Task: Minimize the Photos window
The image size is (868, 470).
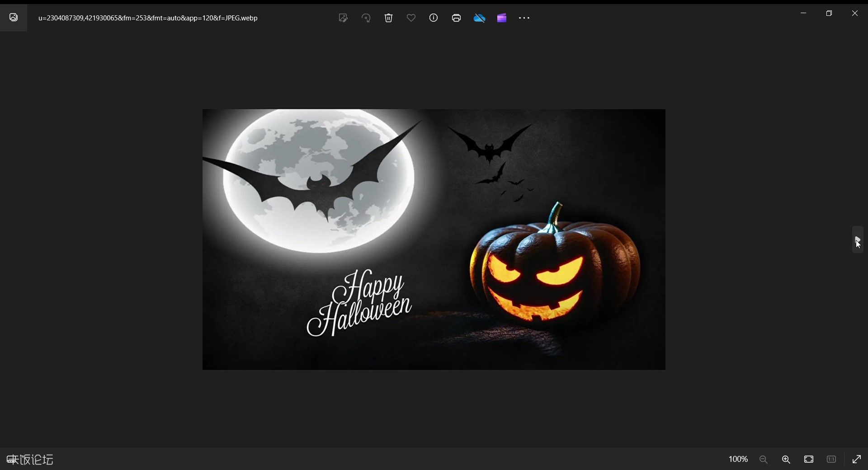Action: (x=803, y=13)
